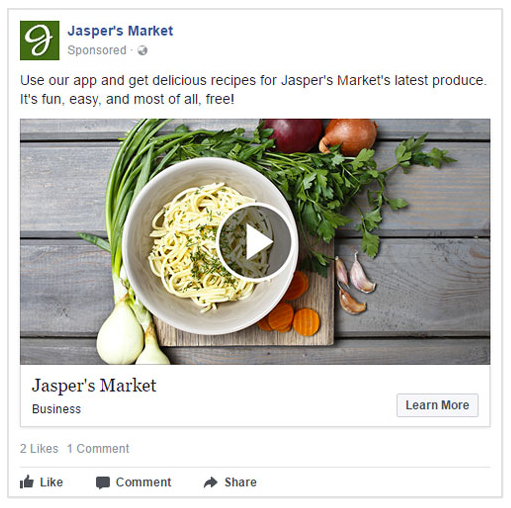Image resolution: width=511 pixels, height=508 pixels.
Task: View the 2 Likes count
Action: [x=39, y=449]
